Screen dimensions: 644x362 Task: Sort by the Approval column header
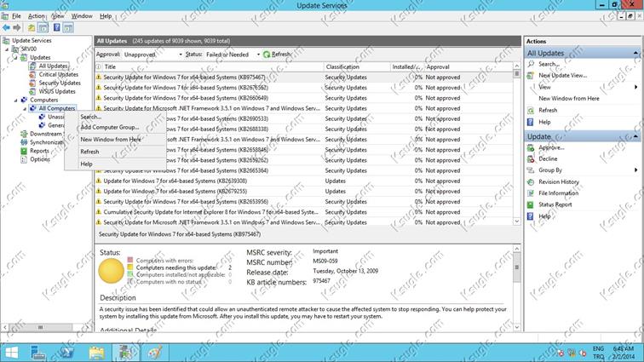coord(469,66)
